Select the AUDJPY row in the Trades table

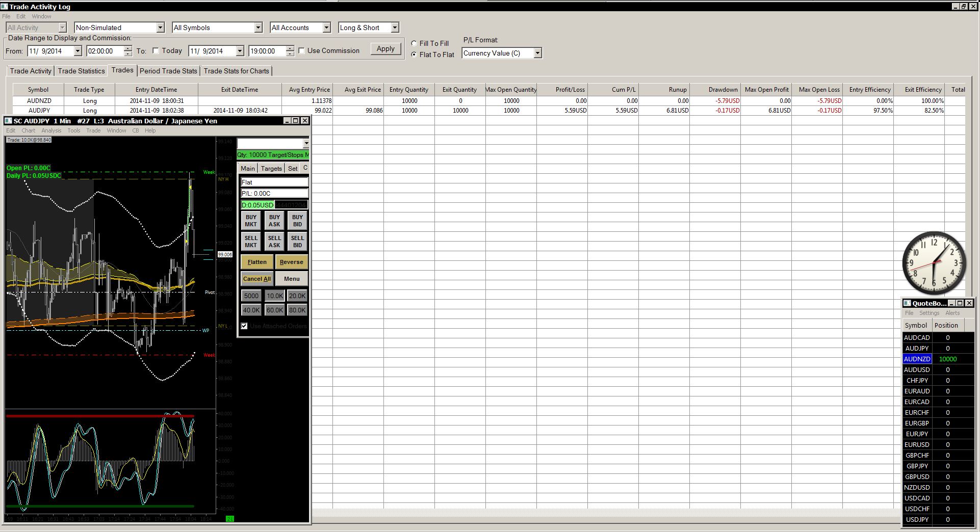pyautogui.click(x=489, y=111)
